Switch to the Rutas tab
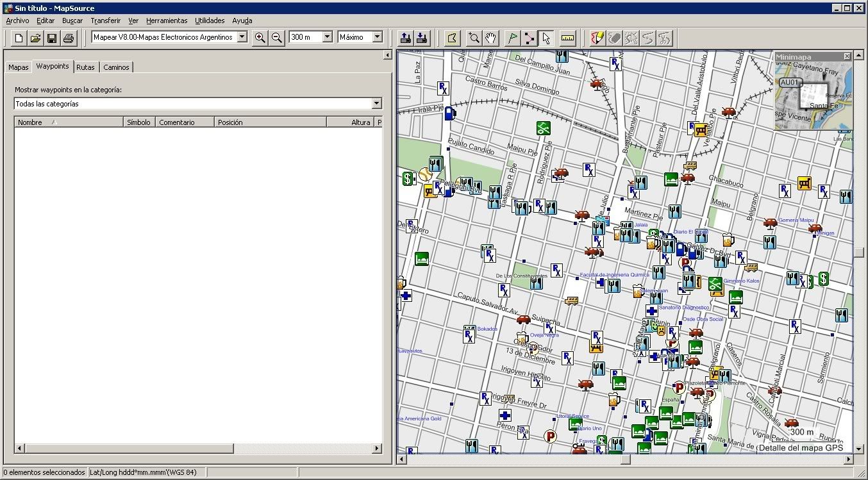Viewport: 868px width, 480px height. (85, 67)
